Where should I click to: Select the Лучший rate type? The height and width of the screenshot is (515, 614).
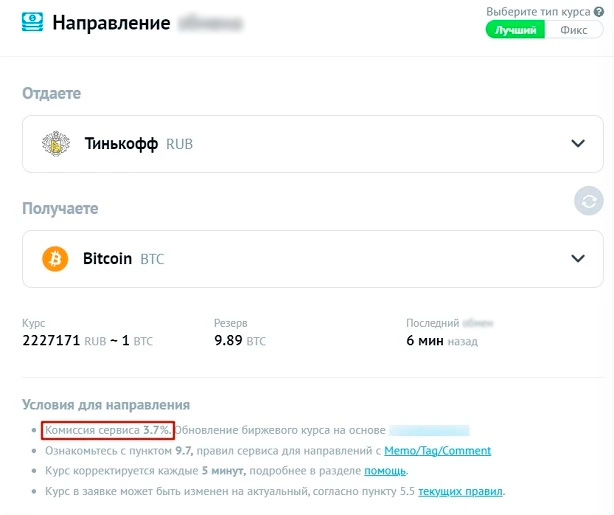[x=516, y=30]
